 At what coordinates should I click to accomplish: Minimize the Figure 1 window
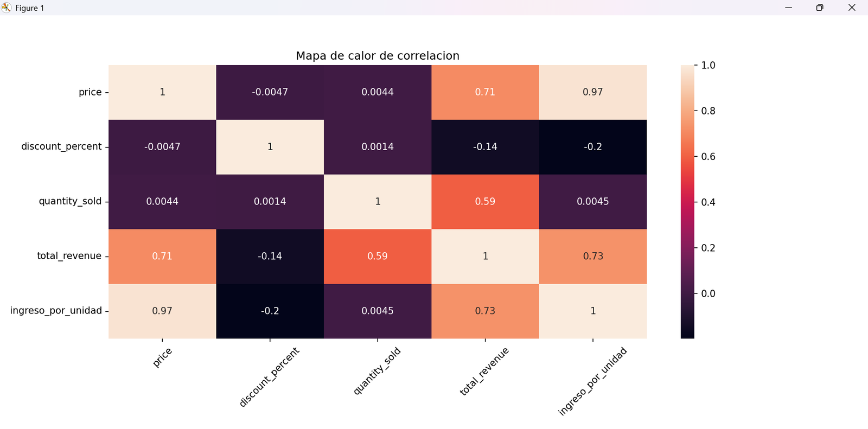pyautogui.click(x=788, y=8)
